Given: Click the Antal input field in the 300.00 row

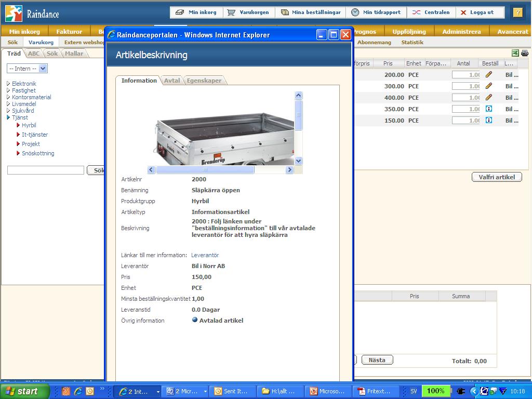Looking at the screenshot, I should click(465, 86).
